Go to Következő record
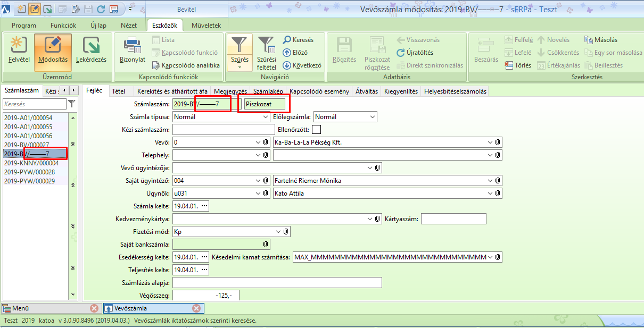Screen dimensions: 644x328 click(x=302, y=65)
